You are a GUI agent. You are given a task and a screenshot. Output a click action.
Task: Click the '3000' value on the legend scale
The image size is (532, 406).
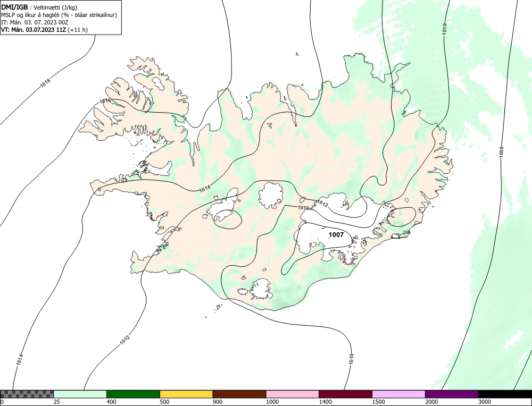click(484, 402)
